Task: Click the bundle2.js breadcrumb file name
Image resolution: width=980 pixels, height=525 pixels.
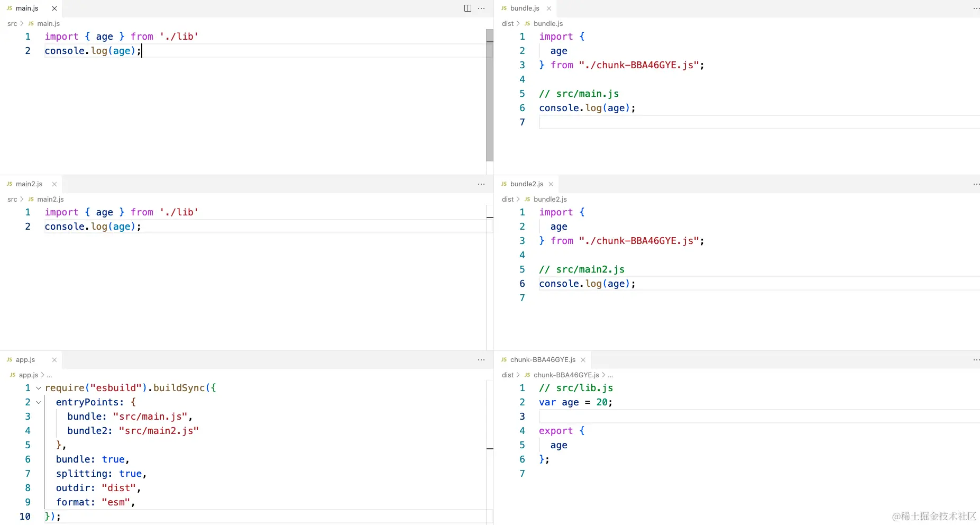Action: 550,200
